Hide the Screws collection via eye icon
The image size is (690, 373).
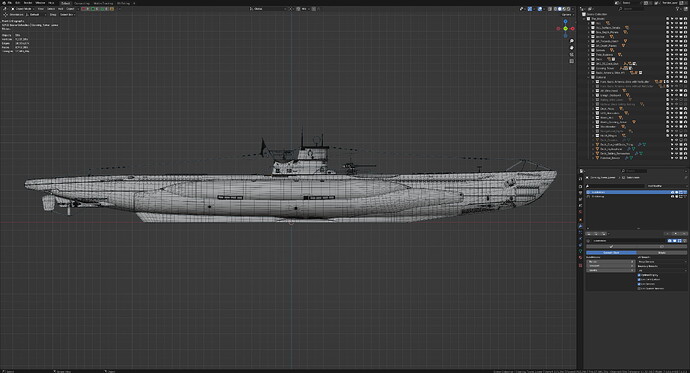point(676,50)
